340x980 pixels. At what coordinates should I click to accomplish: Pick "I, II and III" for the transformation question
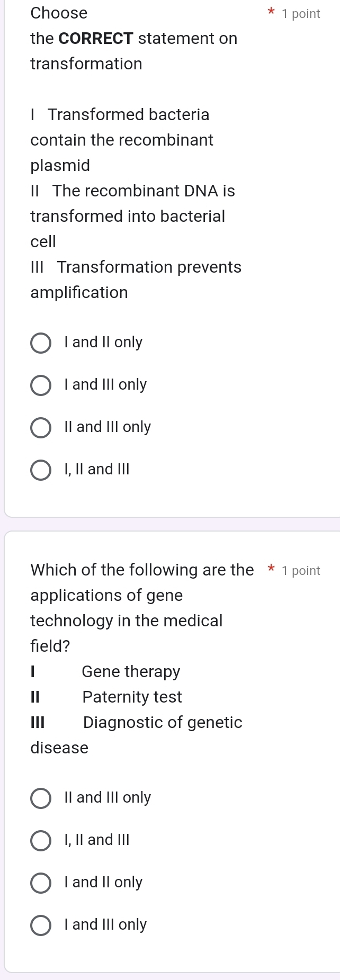(41, 470)
